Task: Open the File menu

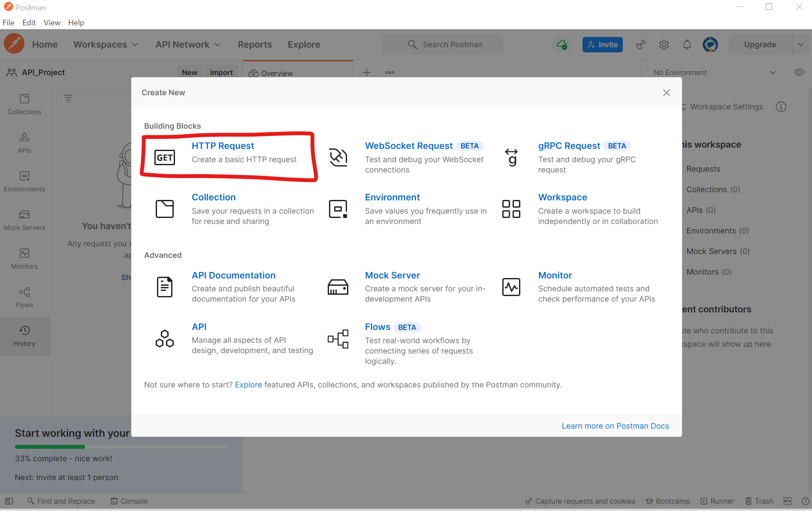Action: pos(9,23)
